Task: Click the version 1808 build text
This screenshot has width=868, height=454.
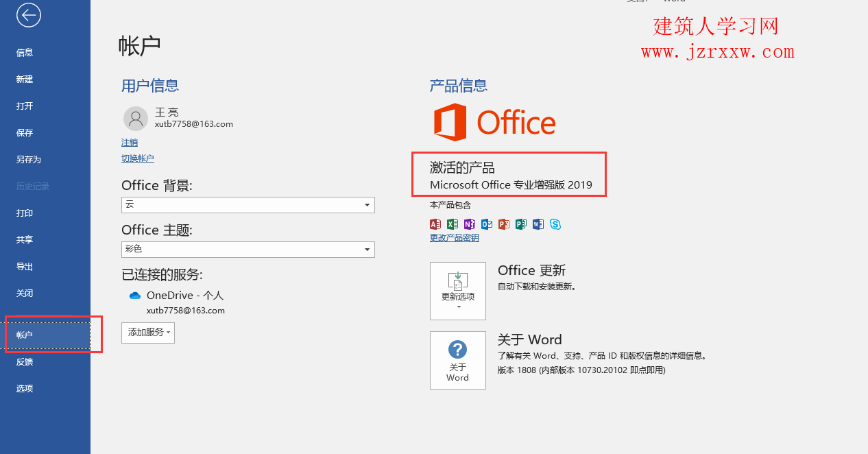Action: (581, 370)
